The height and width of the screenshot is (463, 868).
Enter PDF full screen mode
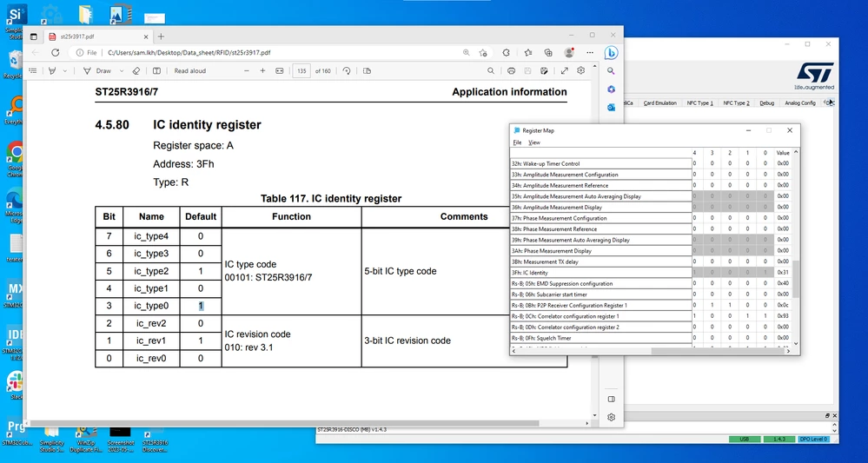click(565, 71)
